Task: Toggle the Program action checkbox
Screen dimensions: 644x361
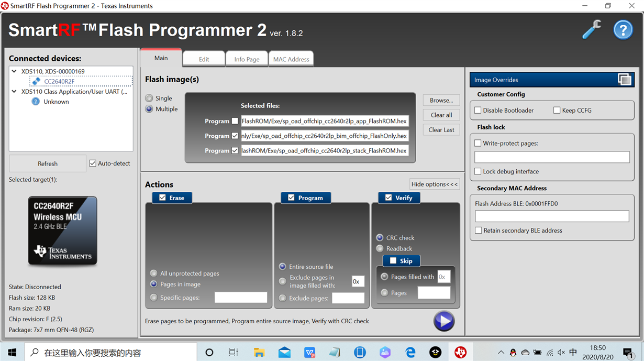Action: tap(291, 198)
